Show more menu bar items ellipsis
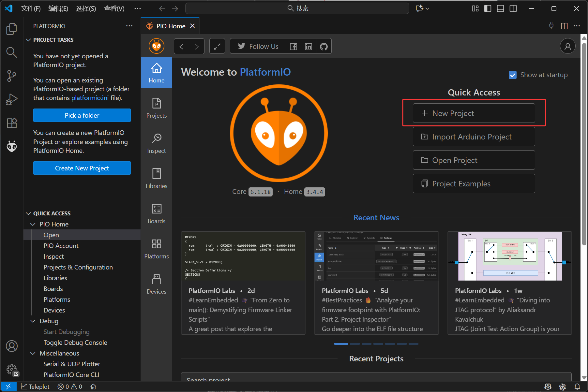588x392 pixels. (x=138, y=8)
